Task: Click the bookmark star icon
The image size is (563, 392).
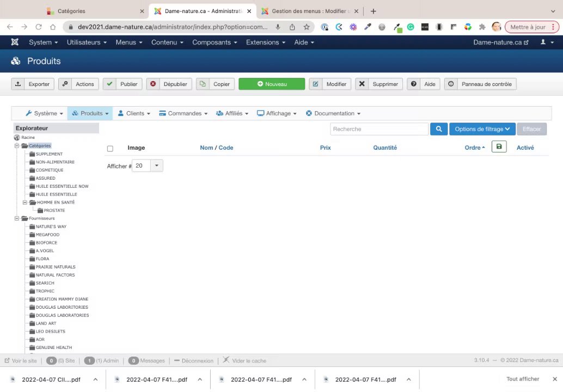Action: click(307, 27)
